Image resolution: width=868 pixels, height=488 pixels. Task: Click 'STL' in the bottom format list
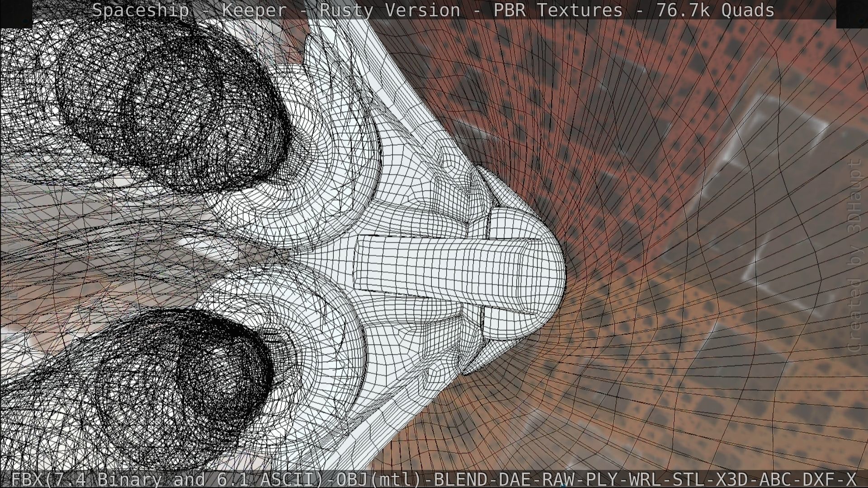(689, 479)
